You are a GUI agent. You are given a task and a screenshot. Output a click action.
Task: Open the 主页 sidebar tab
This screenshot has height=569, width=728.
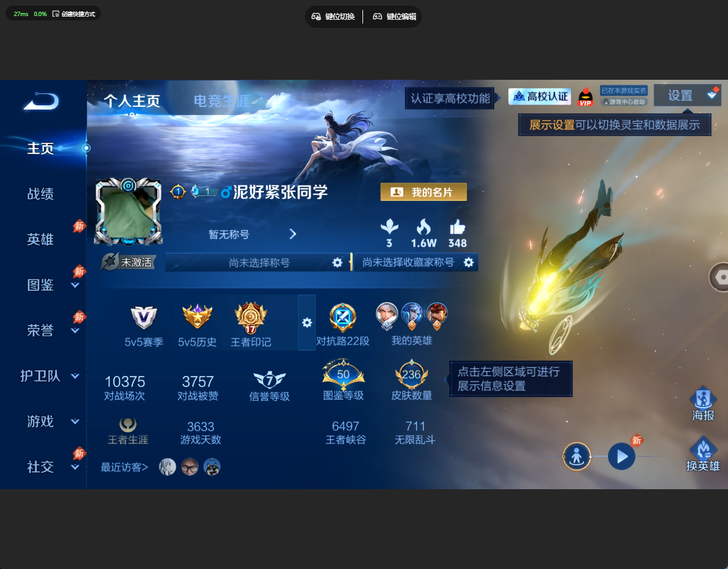[40, 148]
